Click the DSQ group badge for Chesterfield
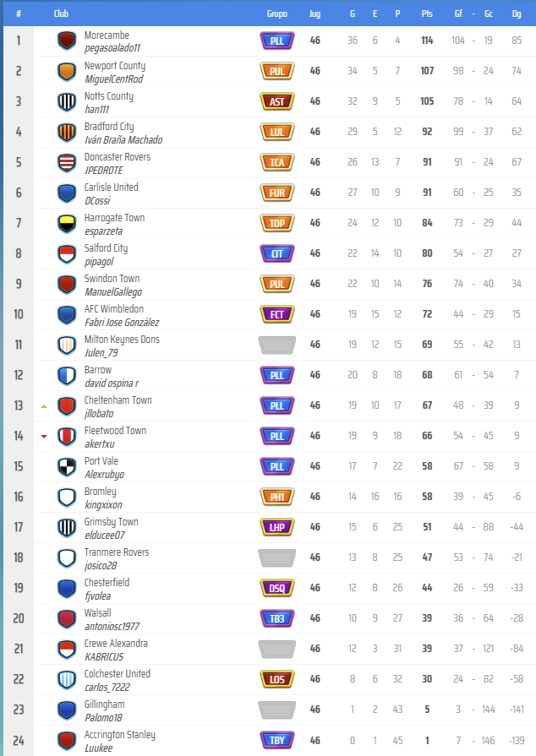Image resolution: width=536 pixels, height=756 pixels. (x=276, y=588)
